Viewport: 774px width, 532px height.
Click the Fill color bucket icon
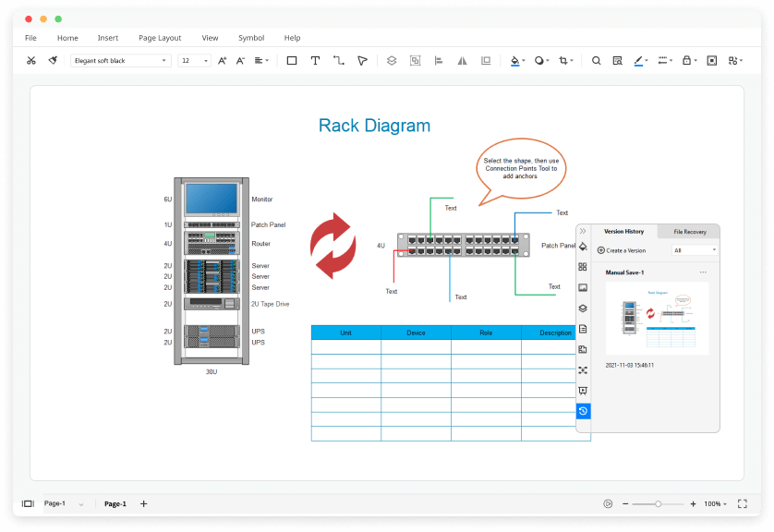tap(514, 59)
